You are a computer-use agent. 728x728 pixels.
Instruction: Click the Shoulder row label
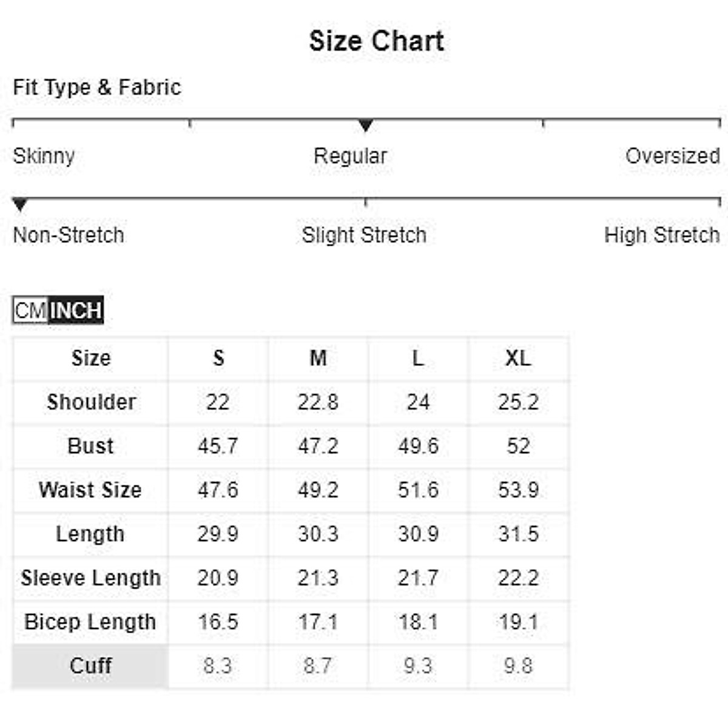point(91,402)
